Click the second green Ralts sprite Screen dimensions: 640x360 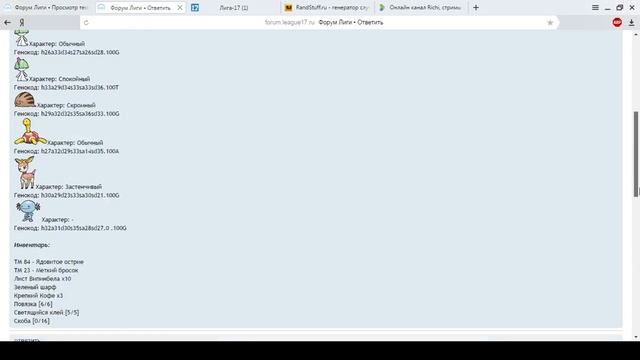tap(21, 69)
